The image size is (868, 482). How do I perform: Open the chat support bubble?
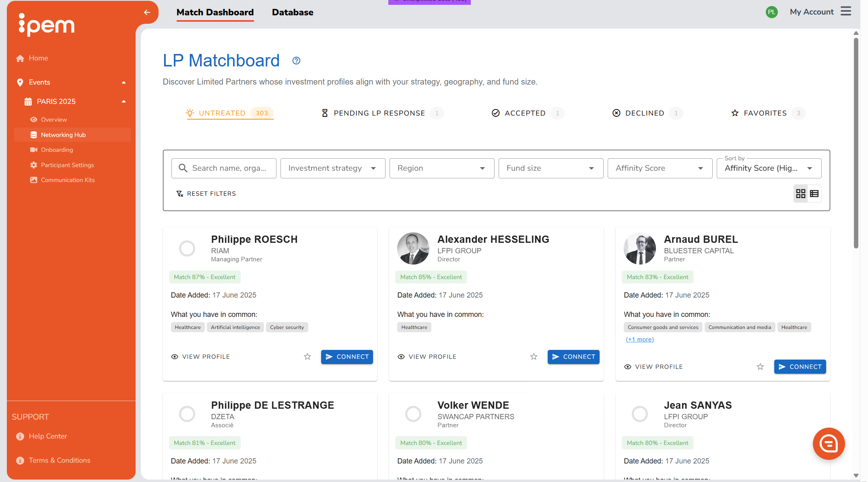pyautogui.click(x=829, y=444)
